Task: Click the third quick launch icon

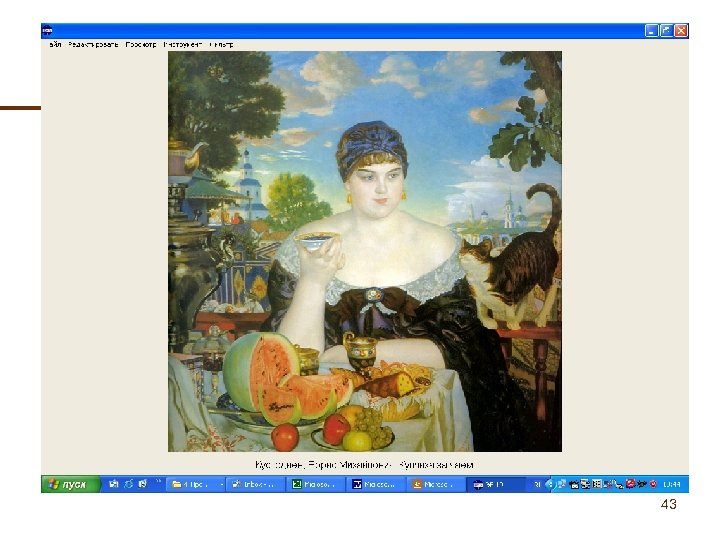Action: (143, 484)
